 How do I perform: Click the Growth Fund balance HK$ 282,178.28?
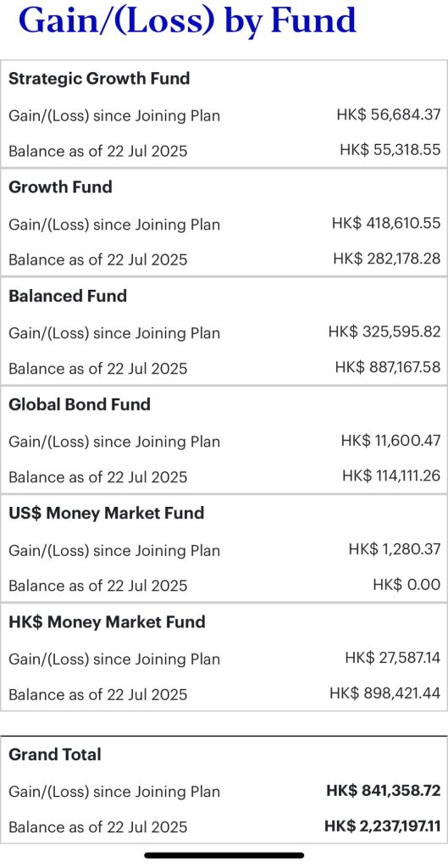point(387,259)
